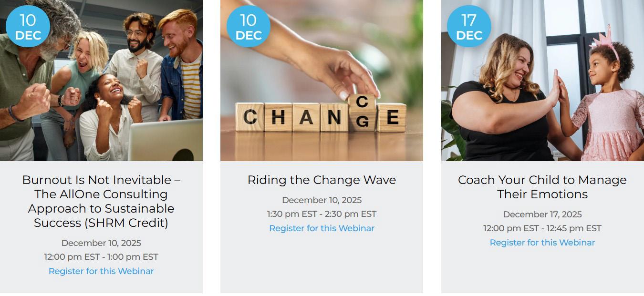644x296 pixels.
Task: Open the Burnout Is Not Inevitable webinar title
Action: click(x=101, y=201)
